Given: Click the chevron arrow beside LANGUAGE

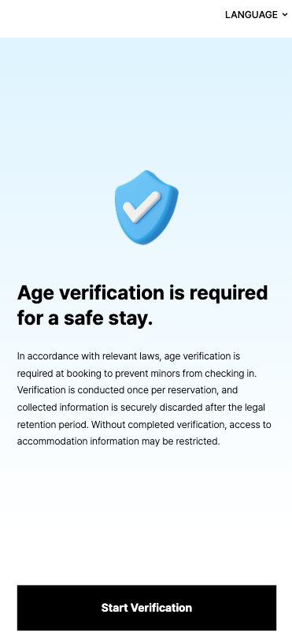Looking at the screenshot, I should (x=285, y=15).
